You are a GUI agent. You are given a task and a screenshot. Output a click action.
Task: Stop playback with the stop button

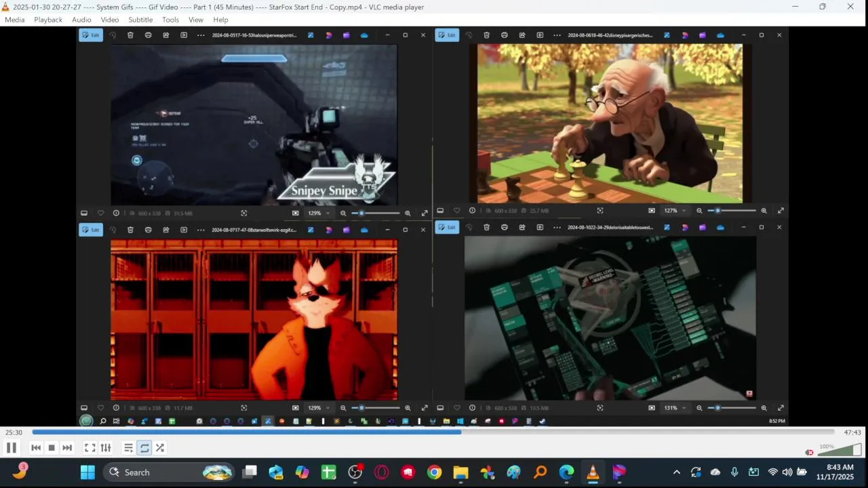point(52,448)
